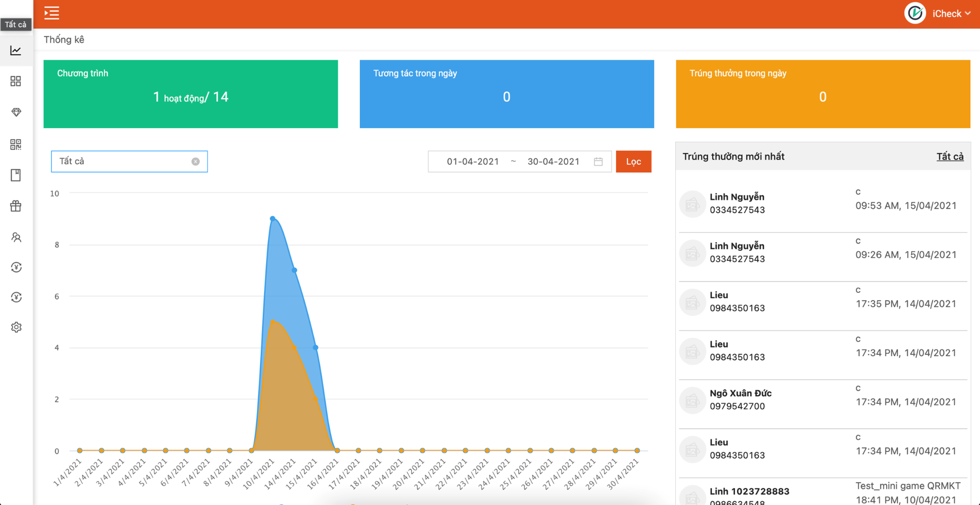Click the 'Chương trình' green stat card
Image resolution: width=980 pixels, height=505 pixels.
(190, 94)
